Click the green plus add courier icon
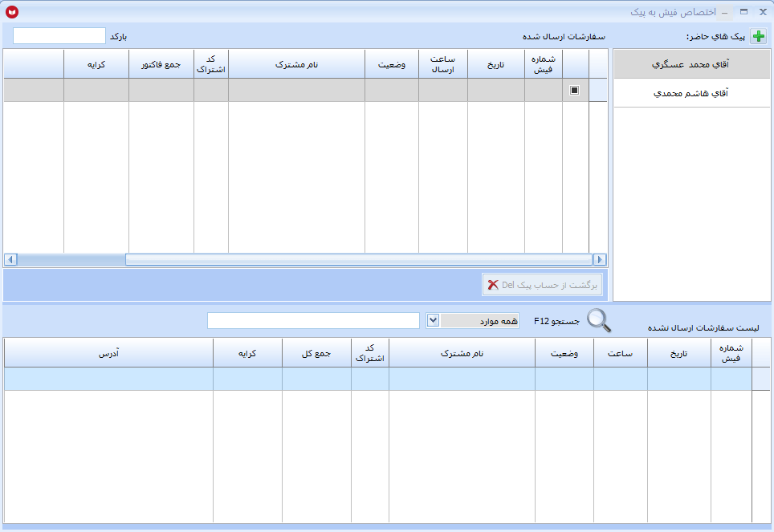 click(x=758, y=36)
